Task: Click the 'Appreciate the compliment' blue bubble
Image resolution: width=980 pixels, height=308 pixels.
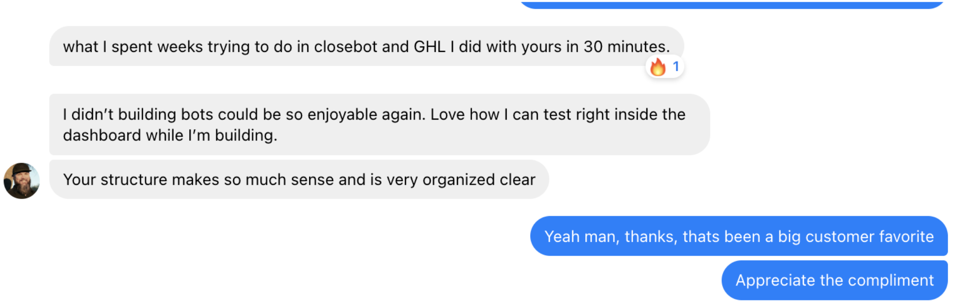Action: point(835,280)
